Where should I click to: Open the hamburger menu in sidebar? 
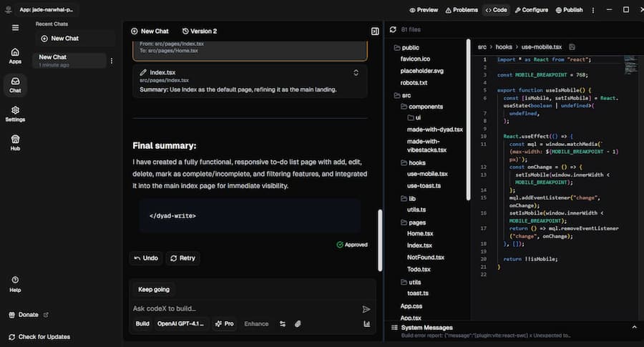(x=15, y=28)
